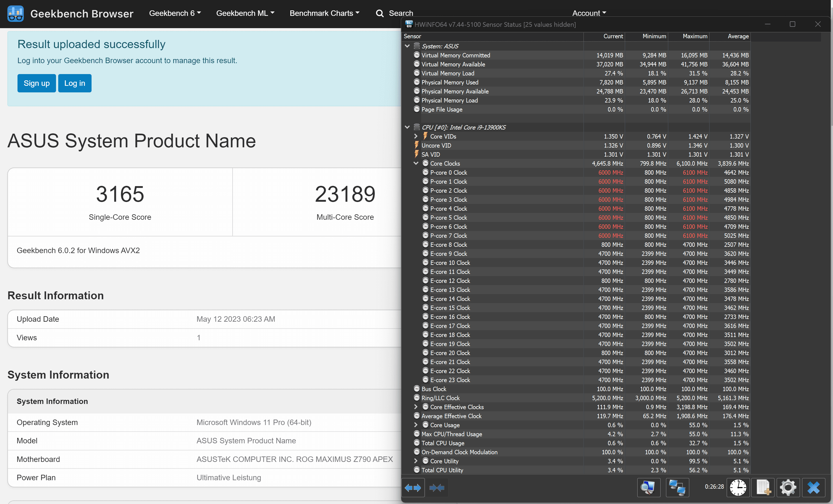Screen dimensions: 833x504
Task: Click the expand sensor columns arrows icon
Action: point(413,487)
